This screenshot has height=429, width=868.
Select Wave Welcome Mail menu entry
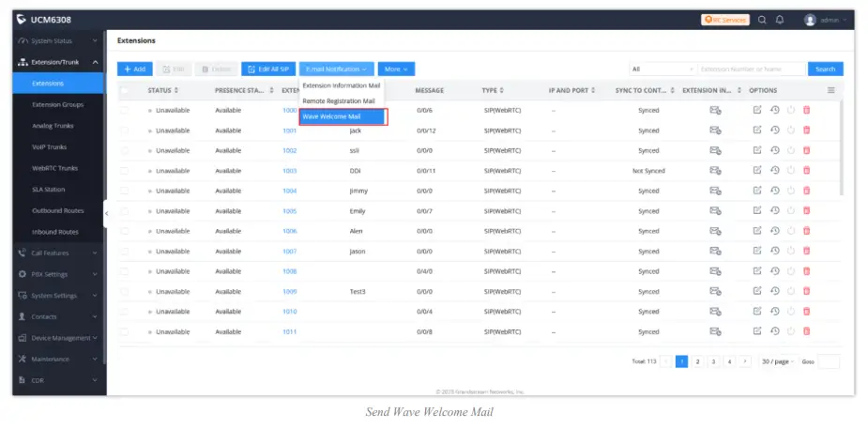pos(343,116)
